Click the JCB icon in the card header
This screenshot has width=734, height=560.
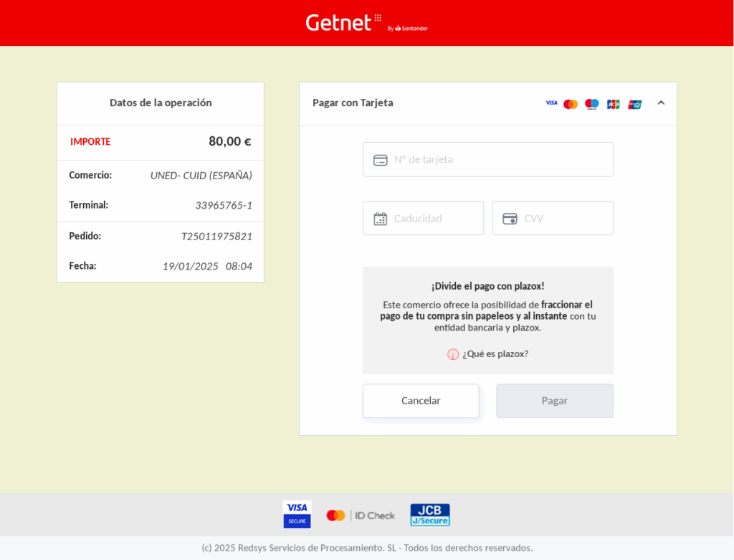[x=613, y=104]
